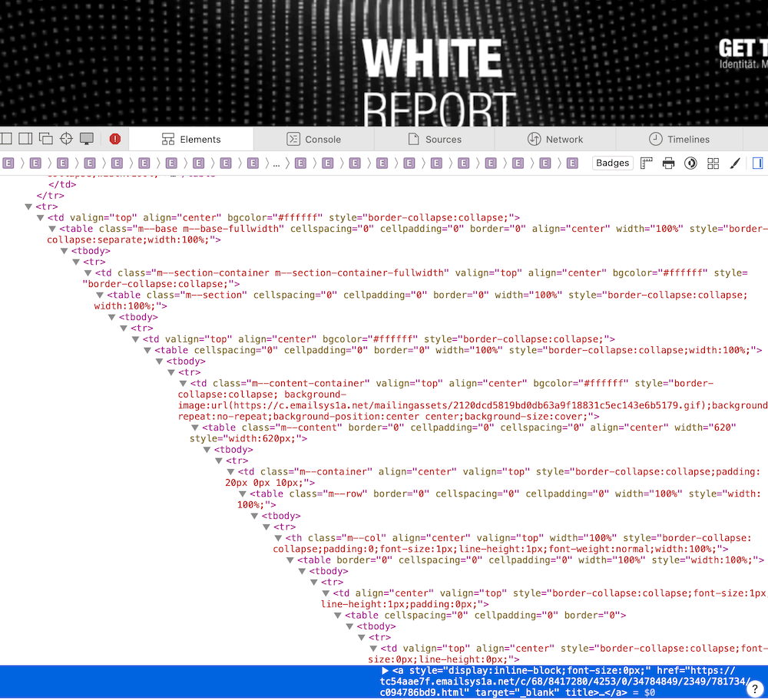Activate the element selection crosshair tool

(66, 139)
